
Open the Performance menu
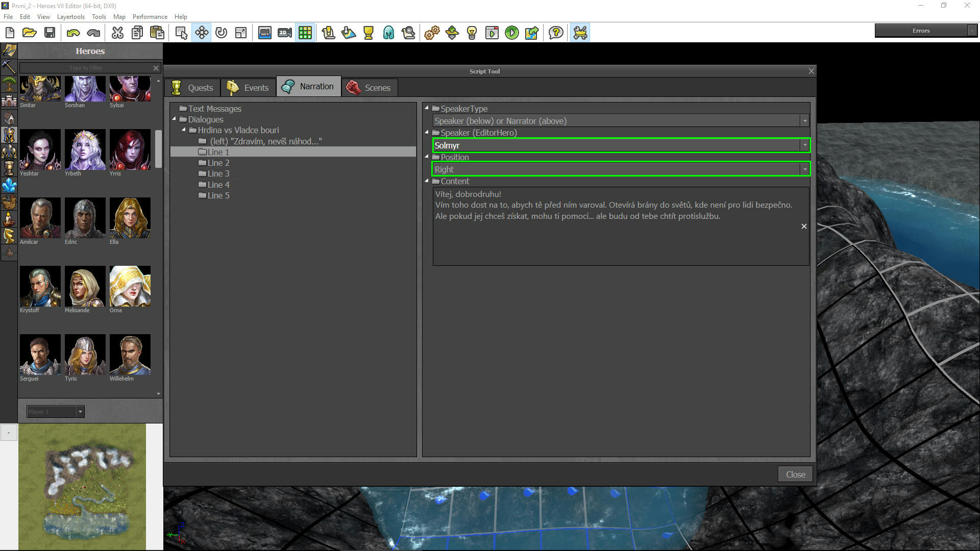[x=150, y=16]
